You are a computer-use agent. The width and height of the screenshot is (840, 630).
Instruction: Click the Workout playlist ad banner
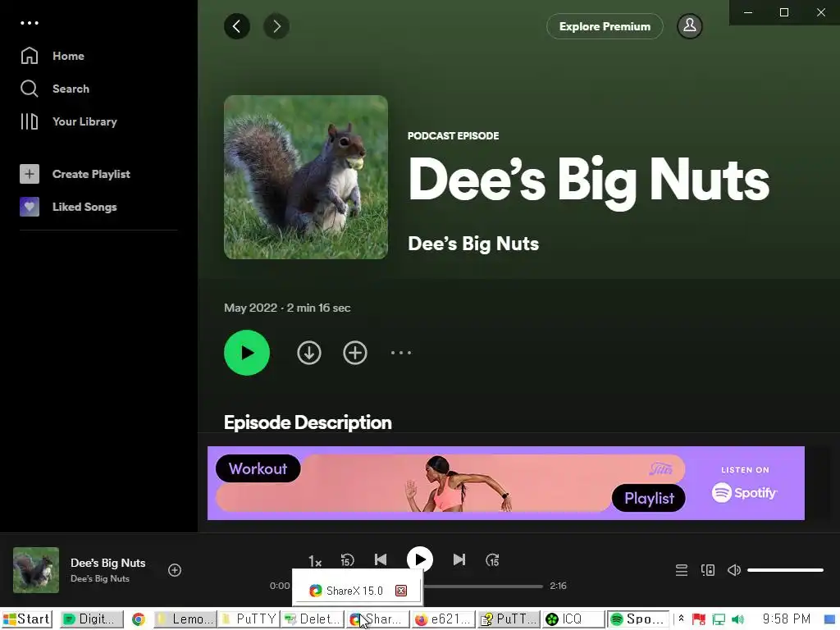pos(505,483)
